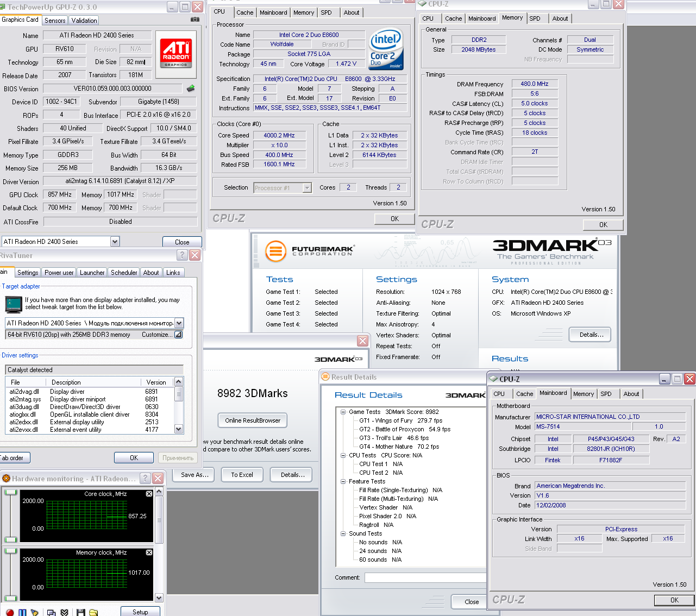Image resolution: width=696 pixels, height=616 pixels.
Task: Select GT4 - Mother Nature result row
Action: [x=399, y=447]
